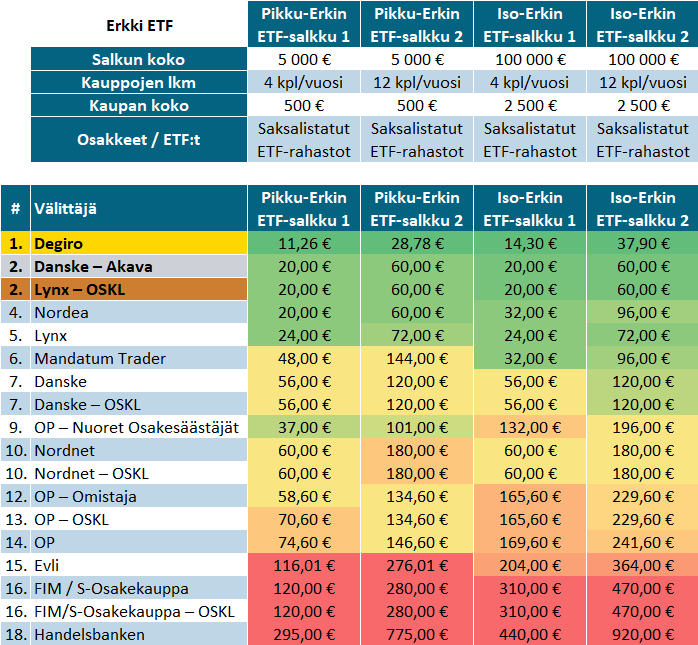Select the '14,30 €' Degiro cell
The height and width of the screenshot is (645, 698).
[530, 243]
